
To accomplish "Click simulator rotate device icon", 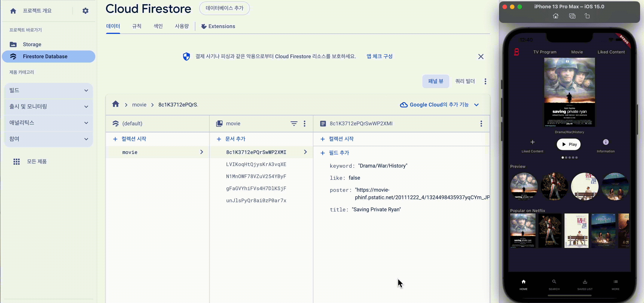I will 587,16.
